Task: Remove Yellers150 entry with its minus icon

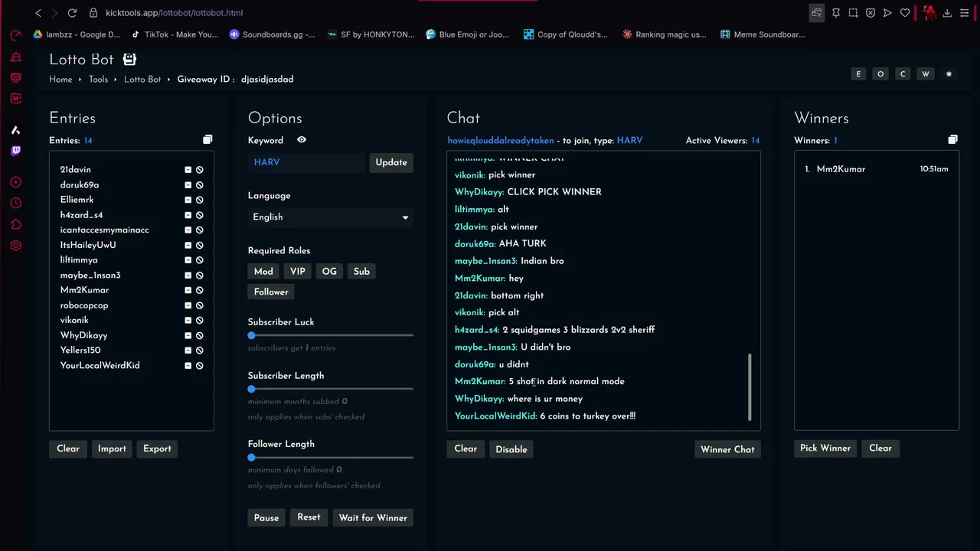Action: pyautogui.click(x=188, y=350)
